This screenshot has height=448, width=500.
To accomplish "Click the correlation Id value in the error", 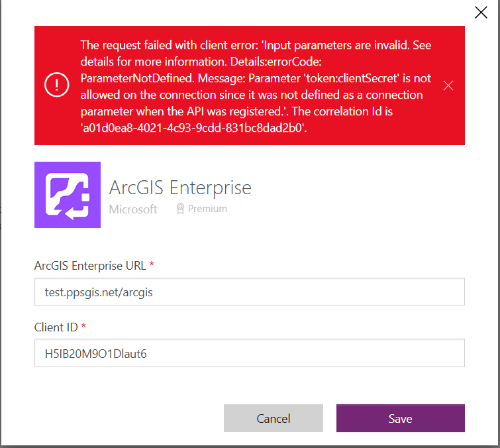I will click(x=193, y=128).
